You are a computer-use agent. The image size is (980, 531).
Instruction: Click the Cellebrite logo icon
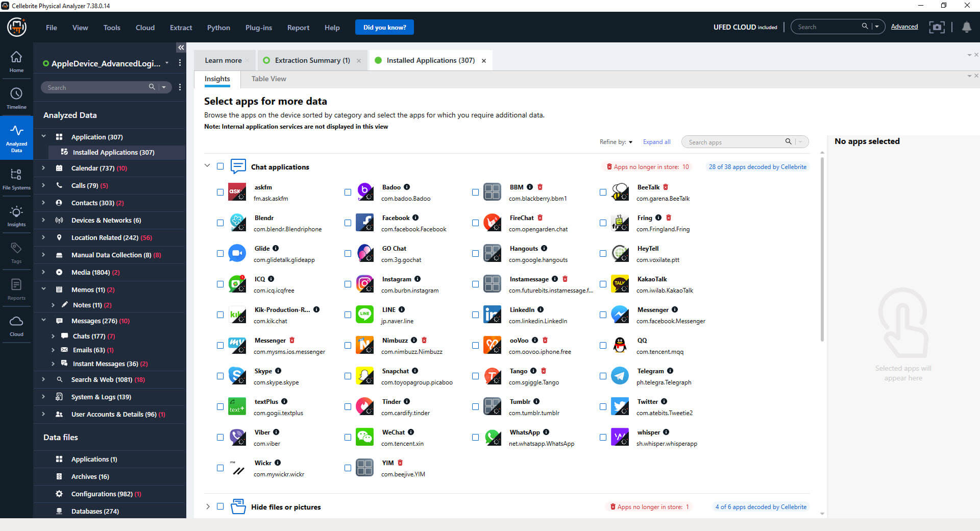pos(17,27)
